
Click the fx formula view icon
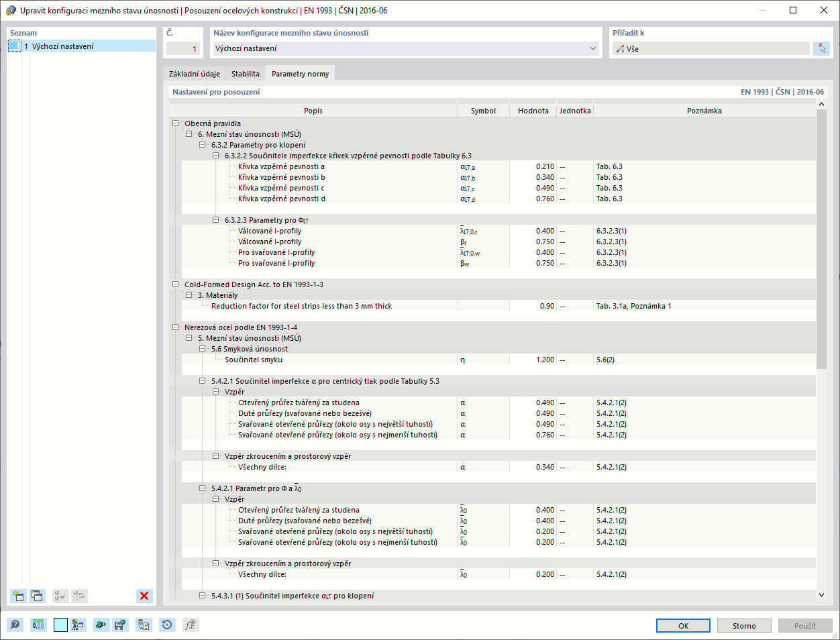(190, 625)
